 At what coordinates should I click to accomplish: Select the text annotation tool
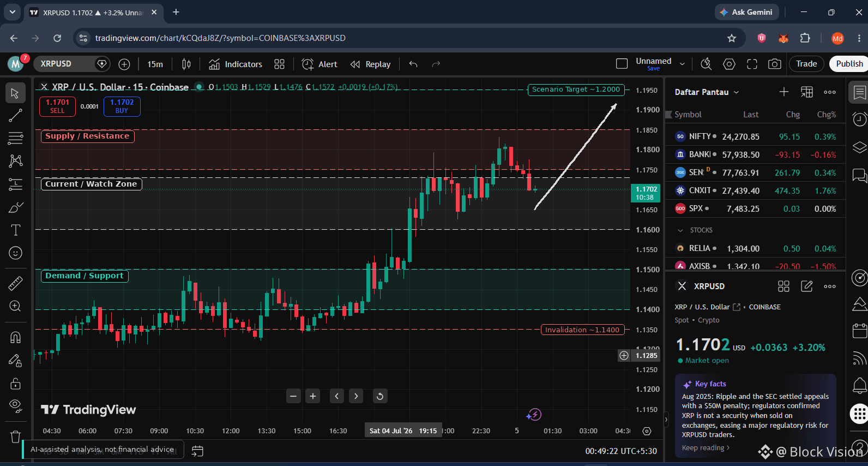click(15, 230)
